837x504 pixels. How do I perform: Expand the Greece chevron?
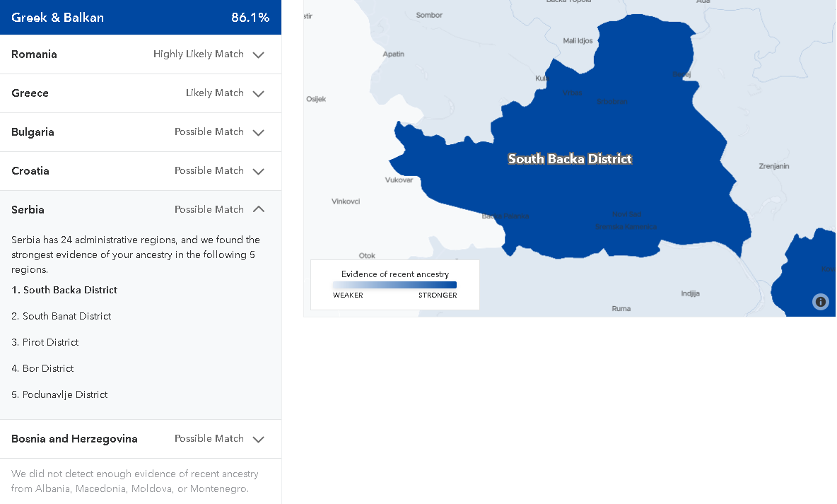coord(258,93)
